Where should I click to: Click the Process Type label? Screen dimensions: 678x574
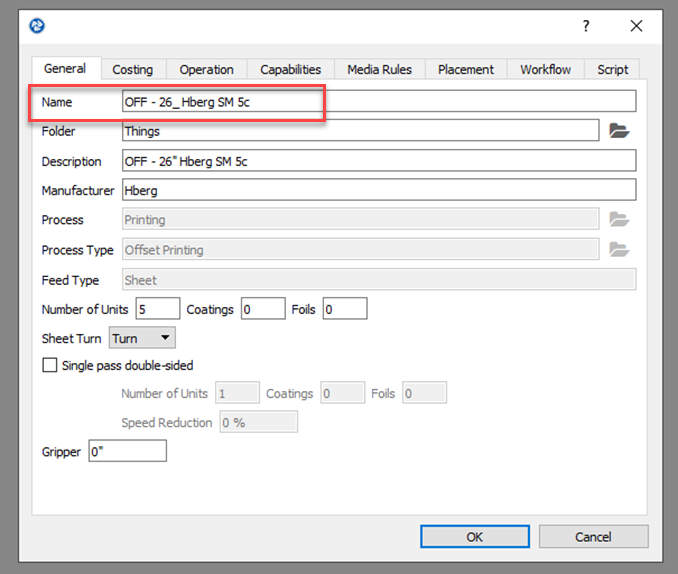click(77, 250)
